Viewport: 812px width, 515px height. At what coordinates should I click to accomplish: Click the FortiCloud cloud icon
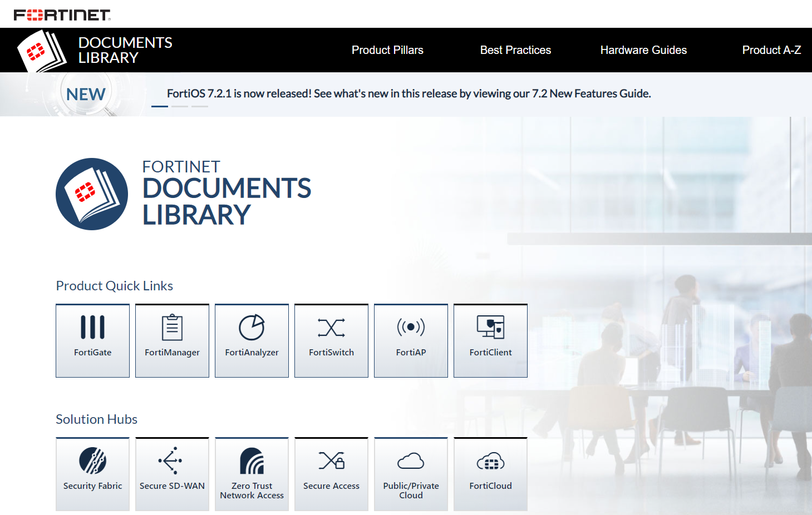pos(490,461)
